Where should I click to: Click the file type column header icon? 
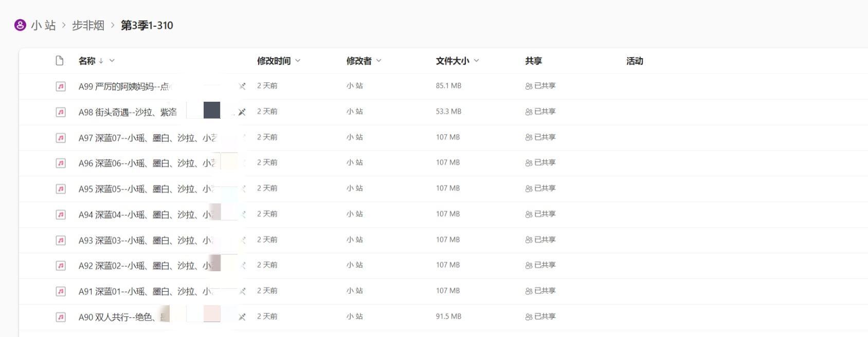tap(60, 61)
